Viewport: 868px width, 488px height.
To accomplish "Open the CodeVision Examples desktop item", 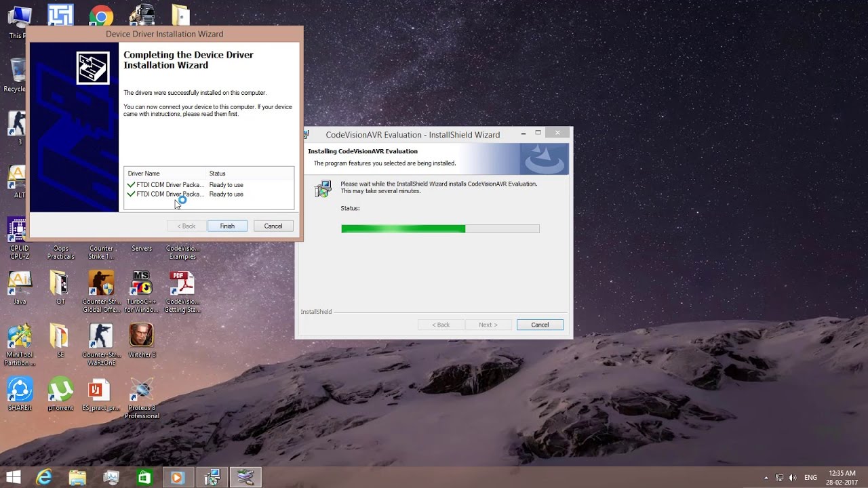I will pyautogui.click(x=182, y=252).
